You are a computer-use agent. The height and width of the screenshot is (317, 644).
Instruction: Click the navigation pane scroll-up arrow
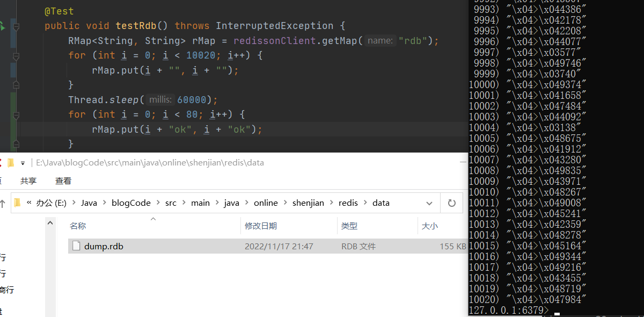coord(50,222)
